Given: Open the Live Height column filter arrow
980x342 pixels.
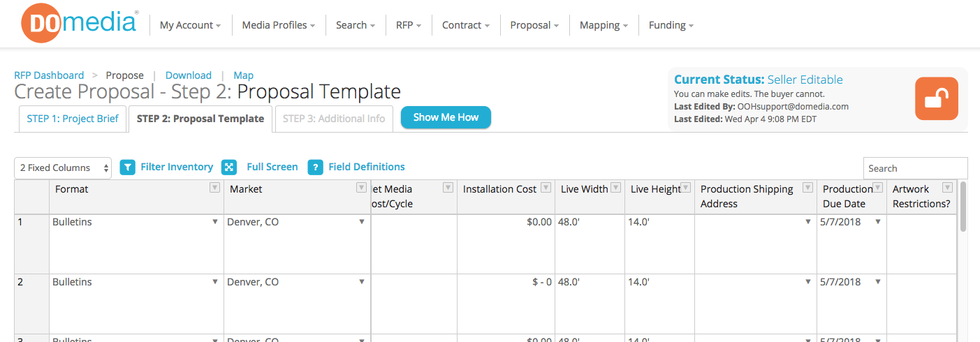Looking at the screenshot, I should 685,187.
